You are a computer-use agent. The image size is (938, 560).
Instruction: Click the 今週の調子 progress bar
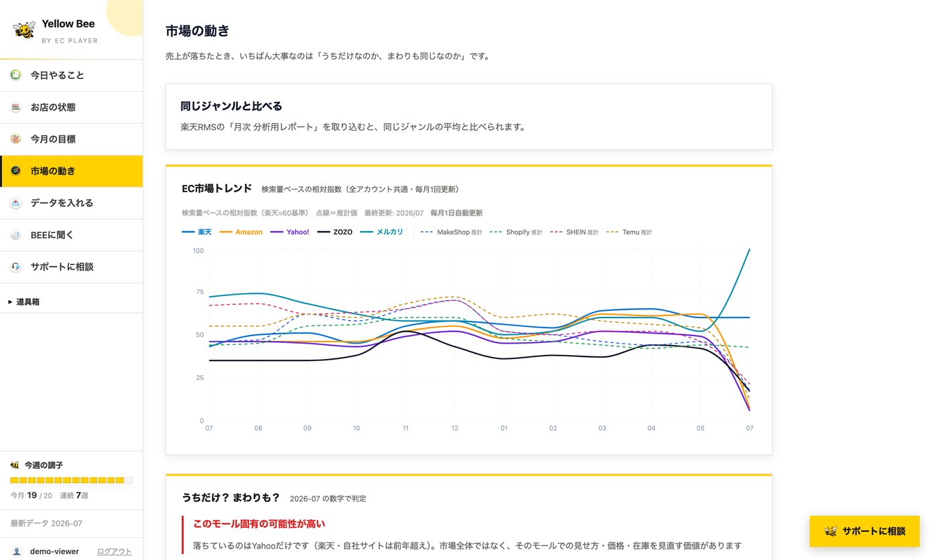(x=71, y=480)
